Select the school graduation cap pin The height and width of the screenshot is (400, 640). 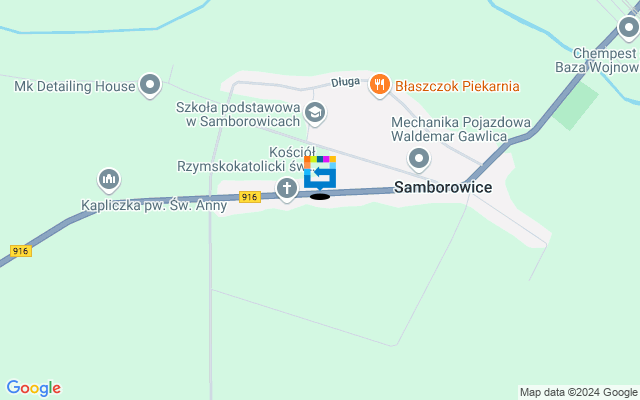tap(315, 113)
